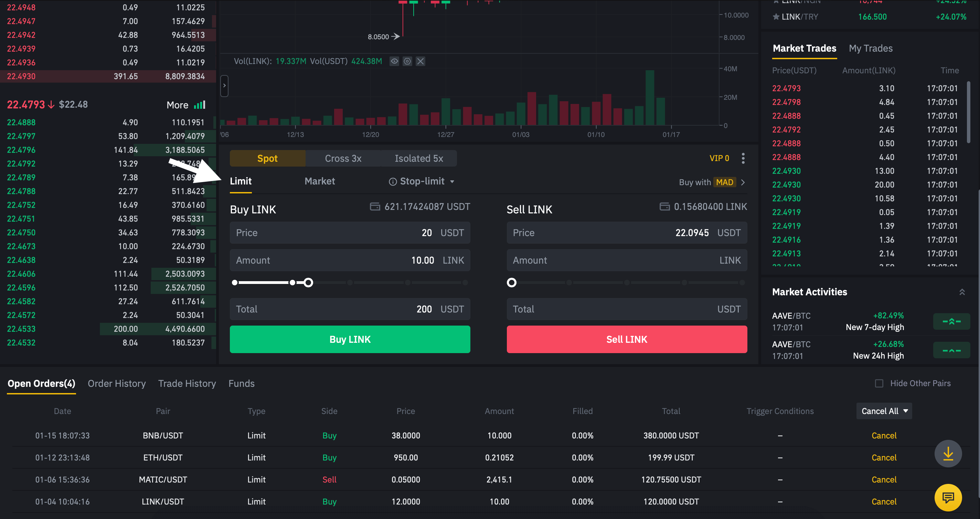Viewport: 980px width, 519px height.
Task: Select the Market Trades tab
Action: 804,48
